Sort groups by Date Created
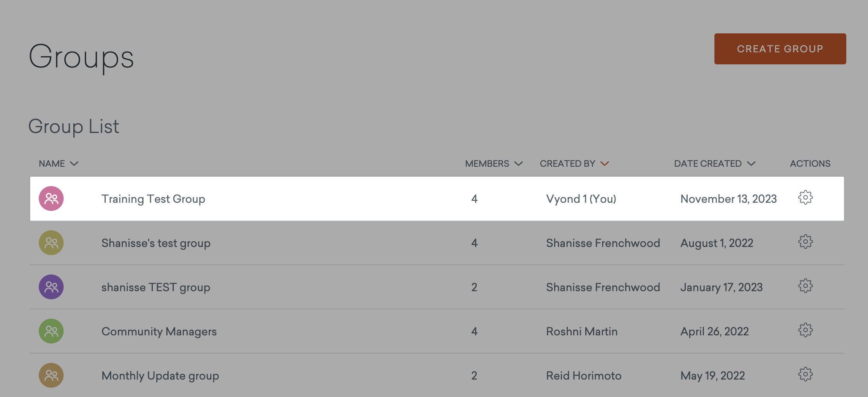This screenshot has width=868, height=397. tap(715, 164)
